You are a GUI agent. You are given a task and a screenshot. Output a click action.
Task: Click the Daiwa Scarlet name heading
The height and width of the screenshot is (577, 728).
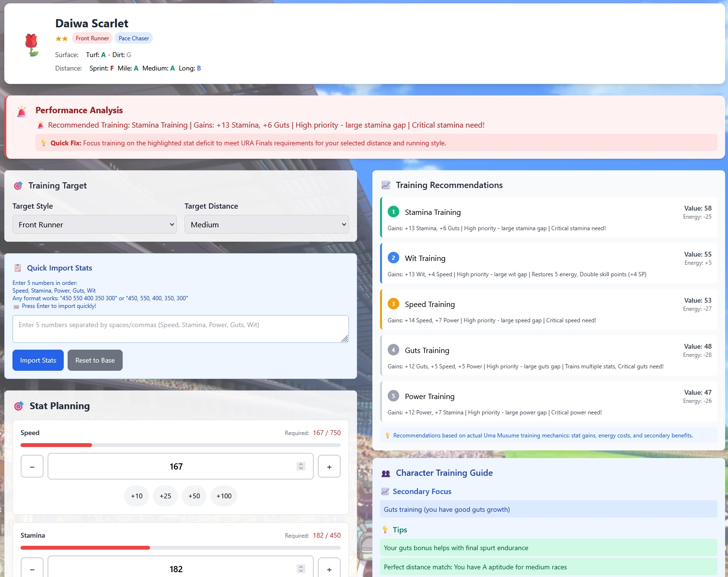pyautogui.click(x=92, y=24)
